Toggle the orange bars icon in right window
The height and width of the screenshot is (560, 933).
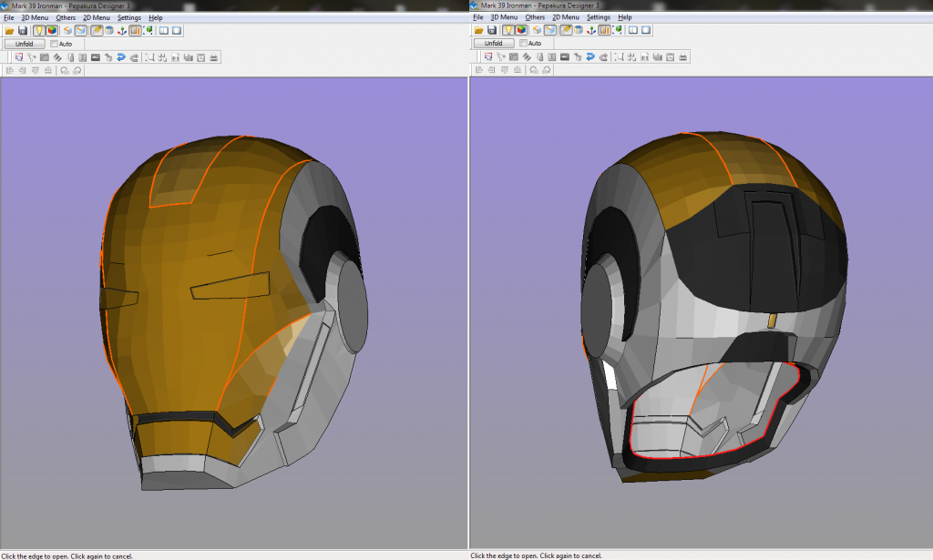pyautogui.click(x=605, y=30)
